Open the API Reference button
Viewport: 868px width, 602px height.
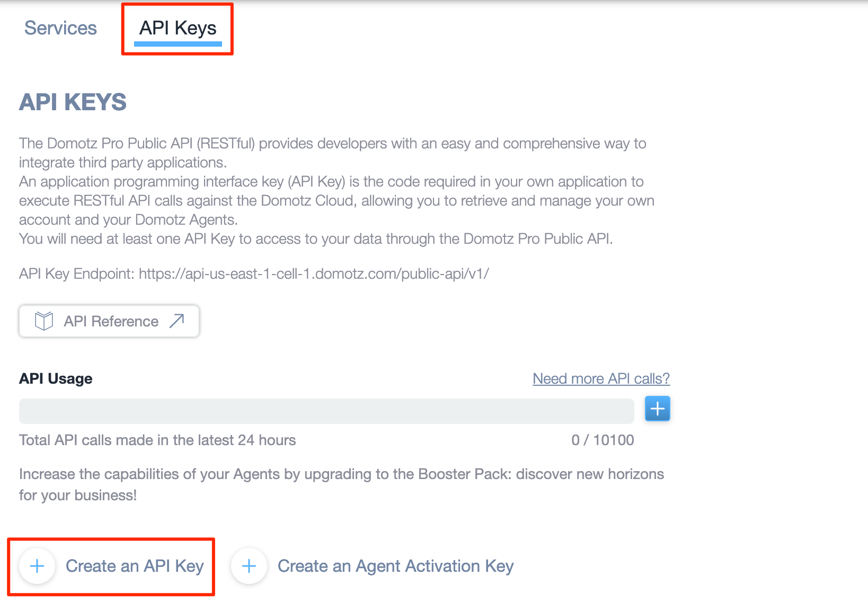(x=109, y=321)
